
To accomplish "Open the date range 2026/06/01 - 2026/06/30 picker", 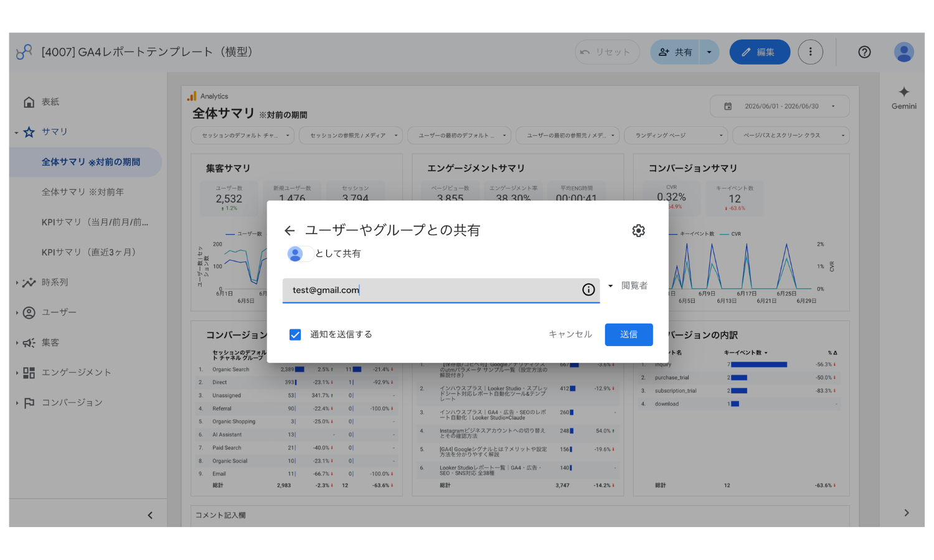I will click(780, 106).
